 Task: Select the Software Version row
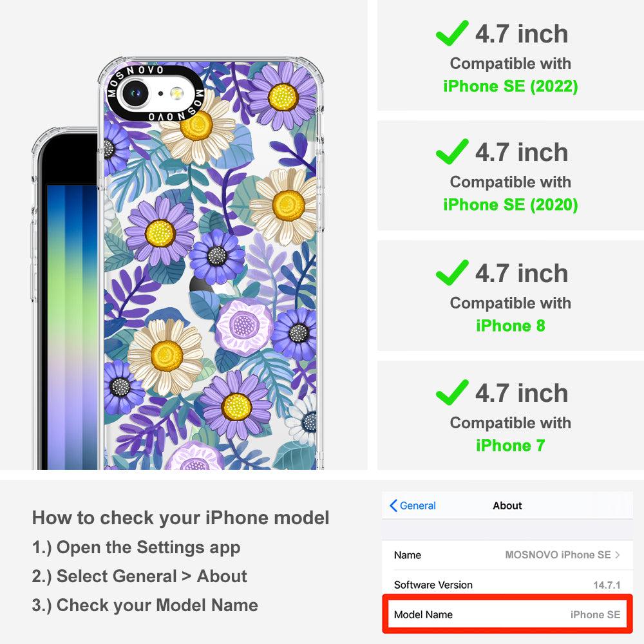pyautogui.click(x=507, y=585)
